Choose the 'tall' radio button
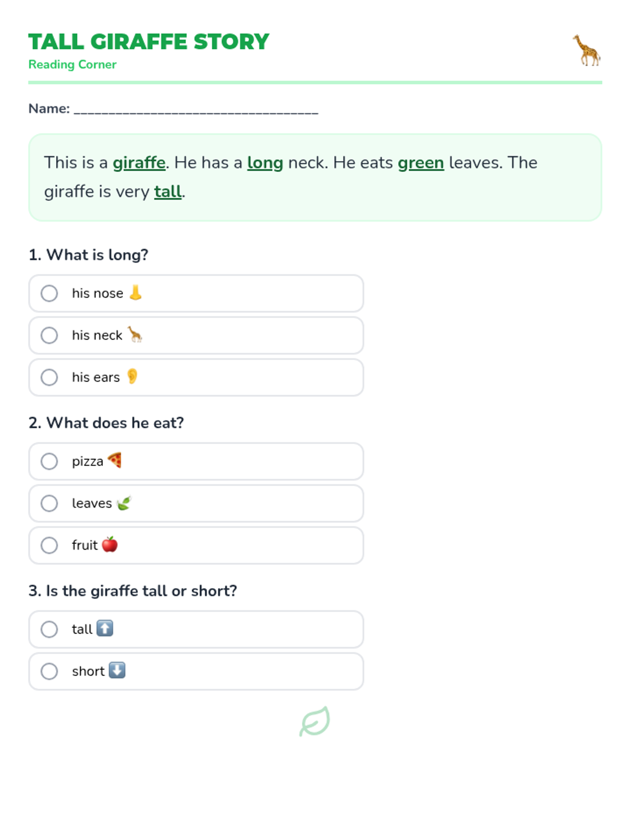The image size is (630, 840). click(x=49, y=629)
